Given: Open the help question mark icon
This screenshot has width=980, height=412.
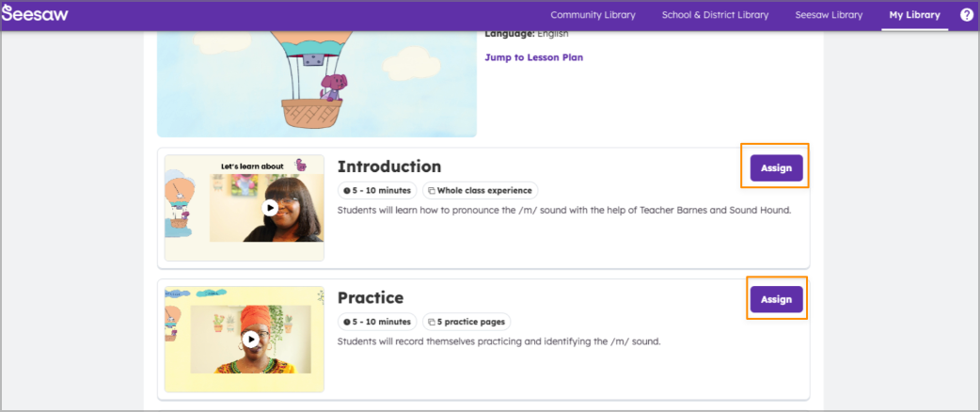Looking at the screenshot, I should (966, 15).
